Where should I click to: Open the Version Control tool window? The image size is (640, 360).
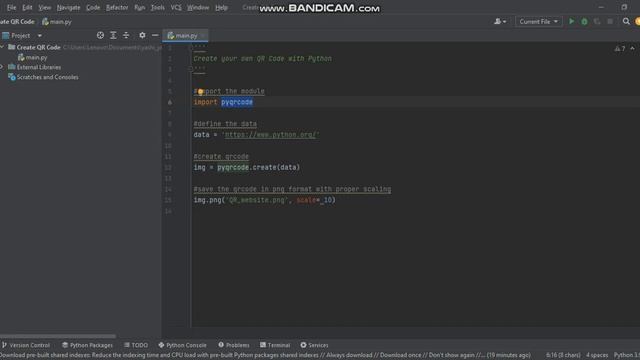click(25, 345)
